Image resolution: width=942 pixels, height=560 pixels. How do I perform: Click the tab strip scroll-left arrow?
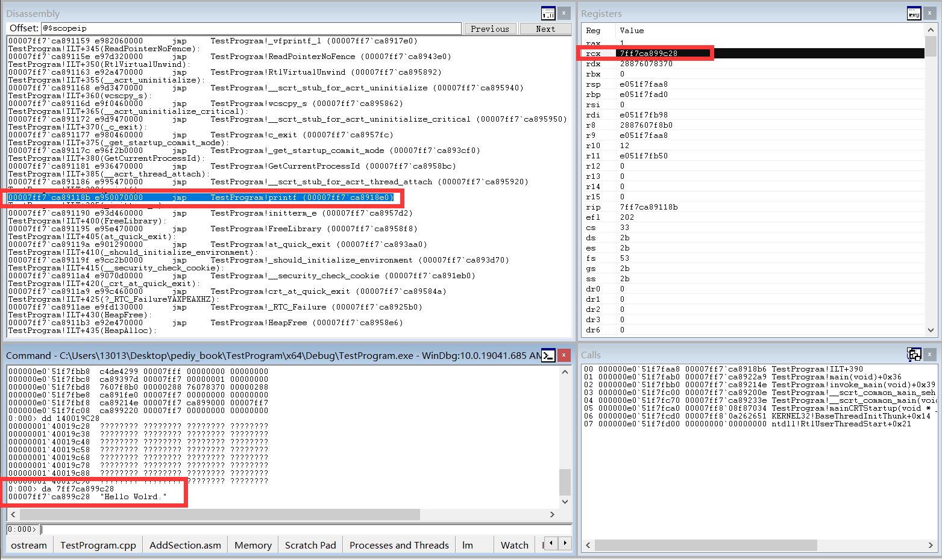click(551, 543)
